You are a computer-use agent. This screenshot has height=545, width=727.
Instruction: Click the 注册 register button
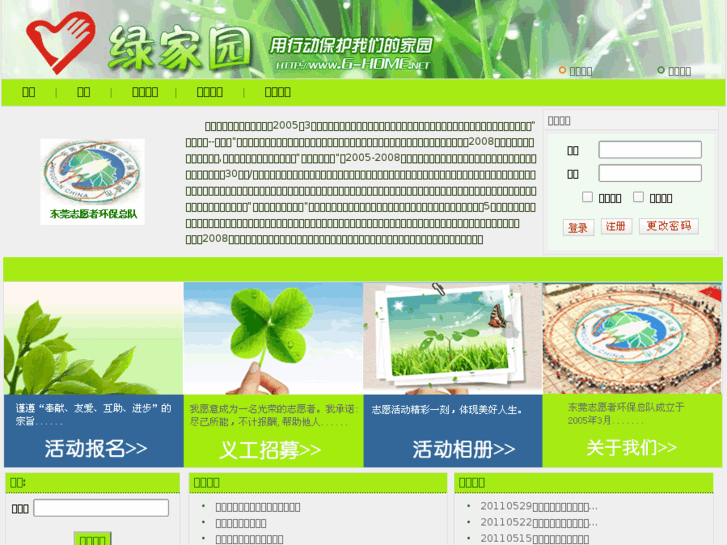coord(616,226)
